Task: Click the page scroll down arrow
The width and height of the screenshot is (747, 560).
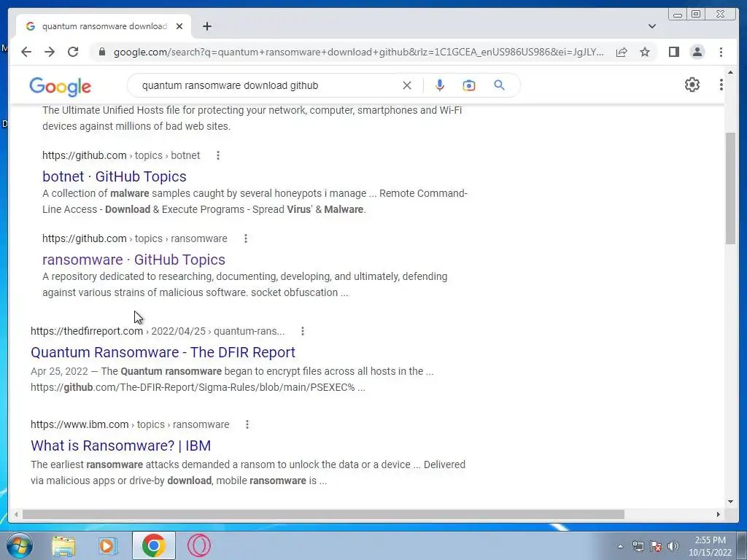Action: tap(730, 501)
